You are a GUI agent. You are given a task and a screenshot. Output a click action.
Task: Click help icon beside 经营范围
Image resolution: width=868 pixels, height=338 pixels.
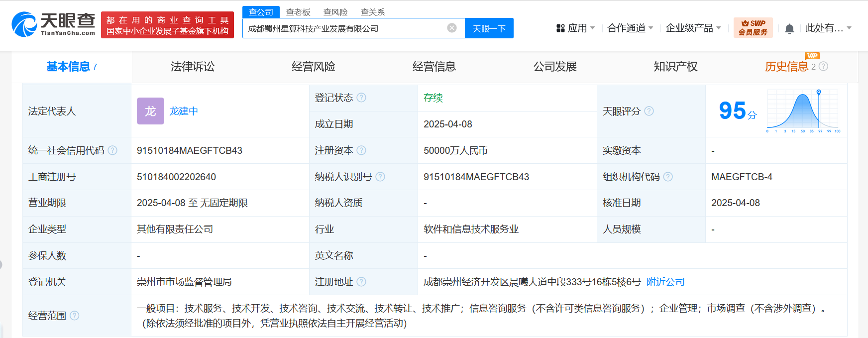click(75, 316)
